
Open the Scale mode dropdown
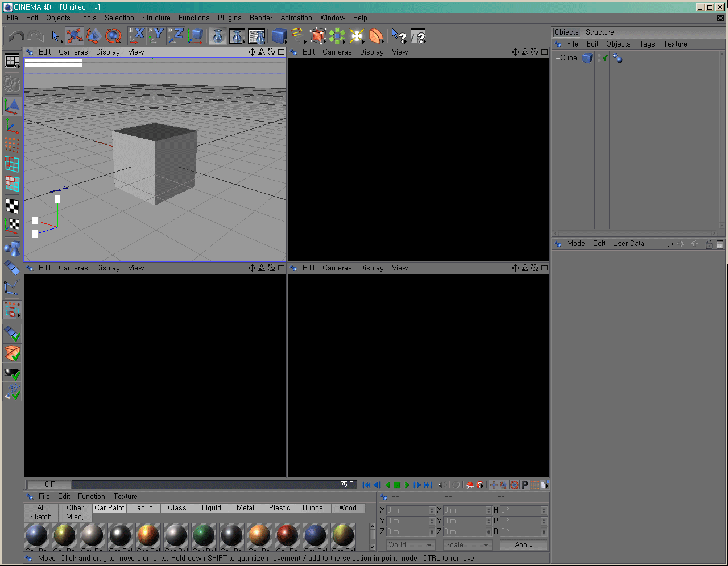(466, 545)
